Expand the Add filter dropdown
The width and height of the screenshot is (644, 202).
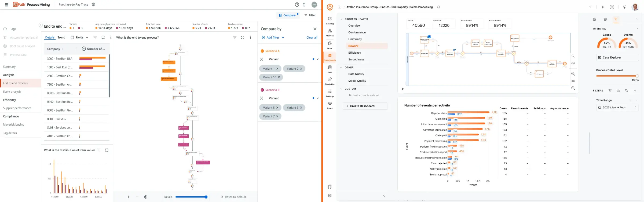click(273, 38)
